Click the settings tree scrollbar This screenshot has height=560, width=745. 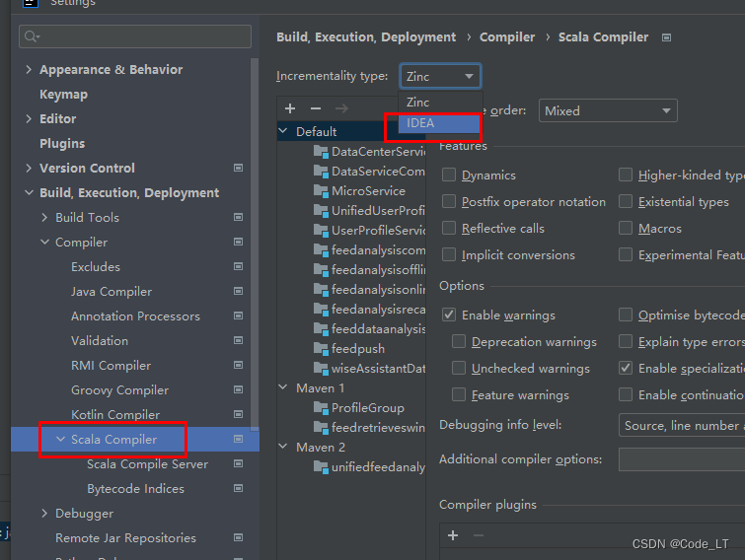coord(255,245)
